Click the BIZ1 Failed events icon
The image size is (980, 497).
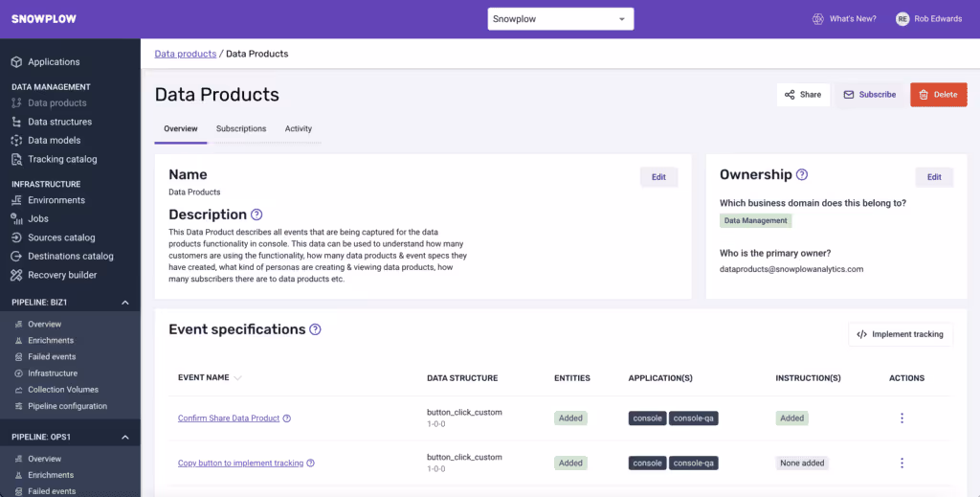point(18,357)
